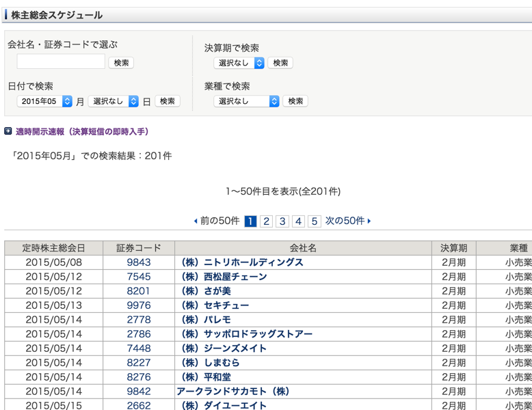The width and height of the screenshot is (532, 410).
Task: Select date cell 2015/05/13
Action: coord(53,305)
